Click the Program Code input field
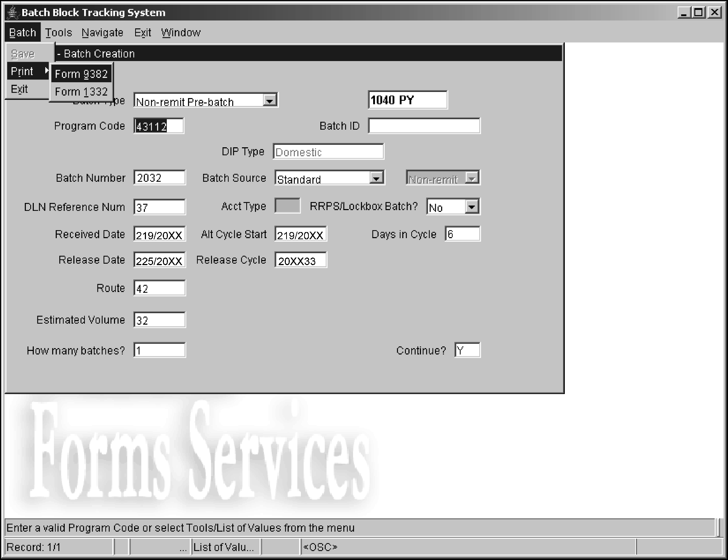 [x=159, y=126]
